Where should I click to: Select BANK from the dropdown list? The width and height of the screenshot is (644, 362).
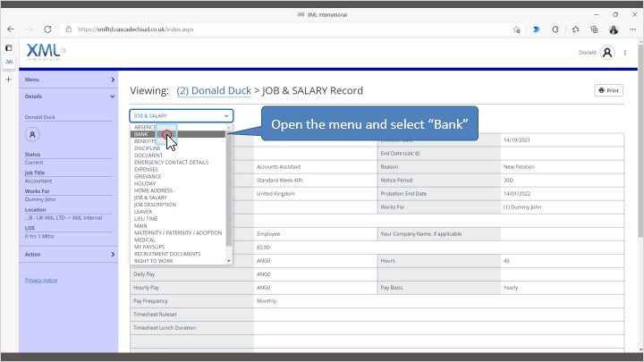point(178,134)
